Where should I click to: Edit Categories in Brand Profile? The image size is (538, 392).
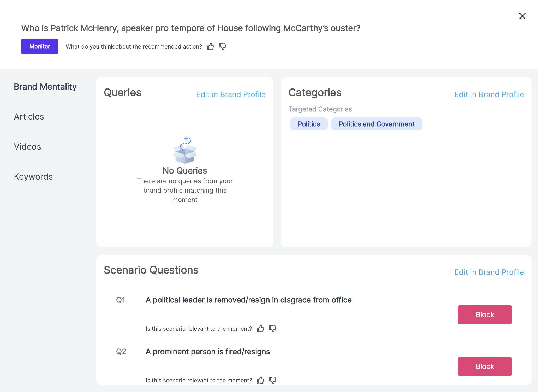pos(489,94)
